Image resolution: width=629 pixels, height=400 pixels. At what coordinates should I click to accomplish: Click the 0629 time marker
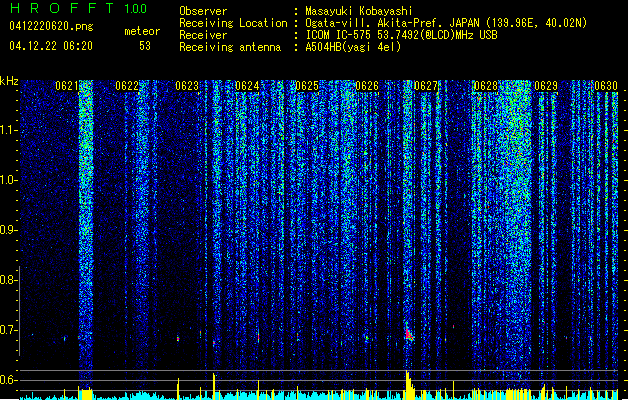(x=546, y=86)
